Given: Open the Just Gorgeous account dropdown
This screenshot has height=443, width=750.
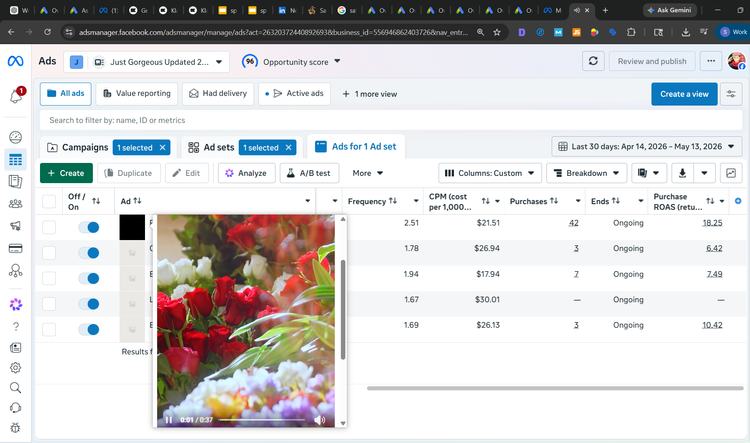Looking at the screenshot, I should coord(146,62).
